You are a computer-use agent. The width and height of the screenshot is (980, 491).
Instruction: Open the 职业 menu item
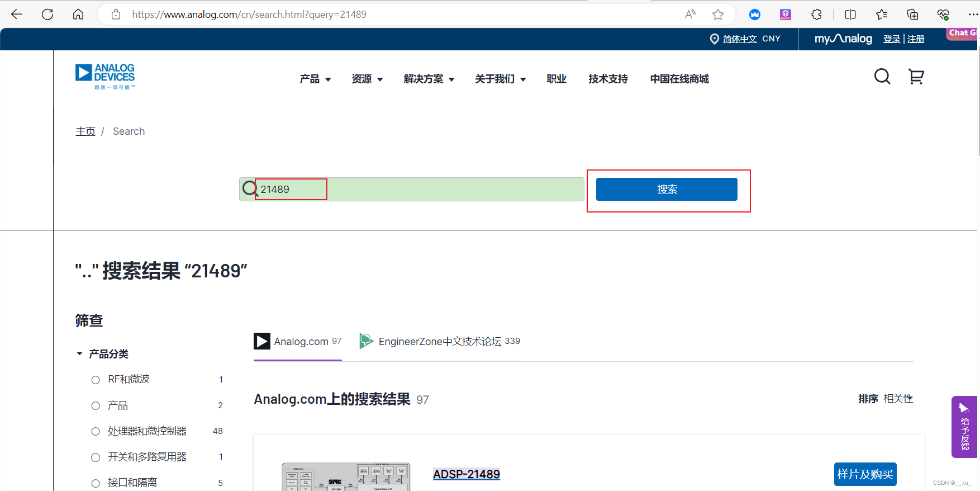coord(556,79)
